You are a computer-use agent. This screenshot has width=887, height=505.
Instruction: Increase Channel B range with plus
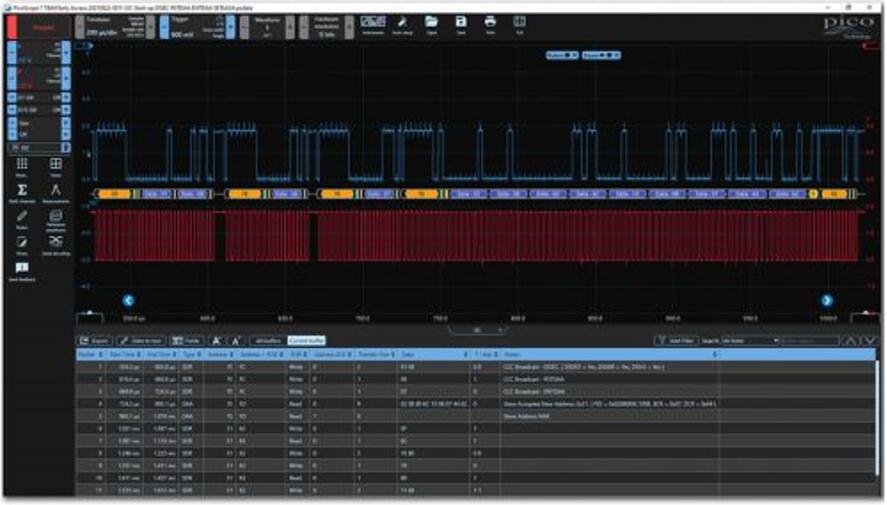(x=66, y=79)
